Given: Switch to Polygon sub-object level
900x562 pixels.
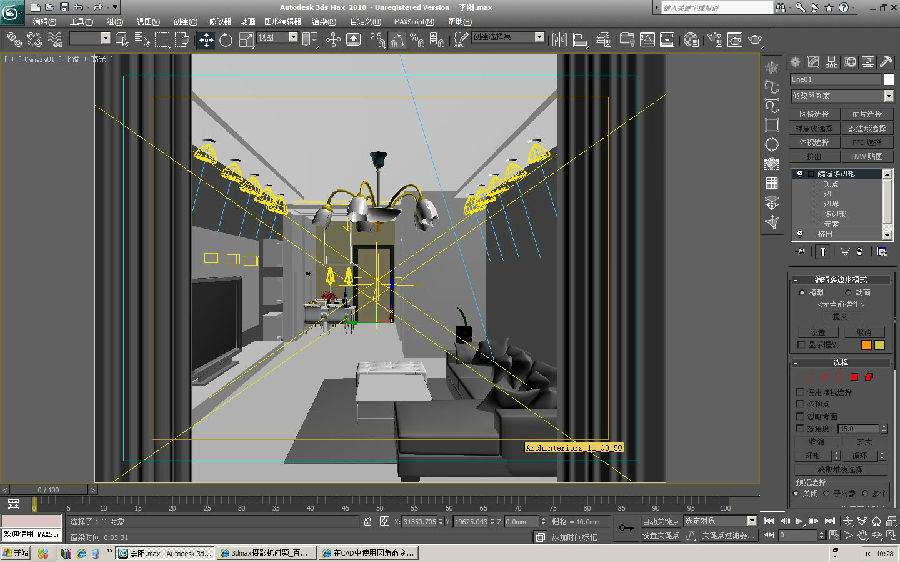Looking at the screenshot, I should click(854, 377).
